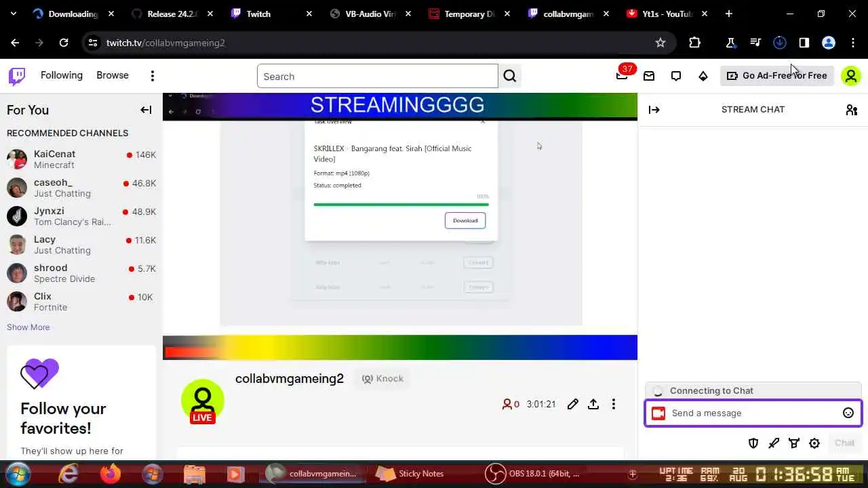This screenshot has height=488, width=868.
Task: Open Lacy's channel in the sidebar
Action: coord(81,245)
